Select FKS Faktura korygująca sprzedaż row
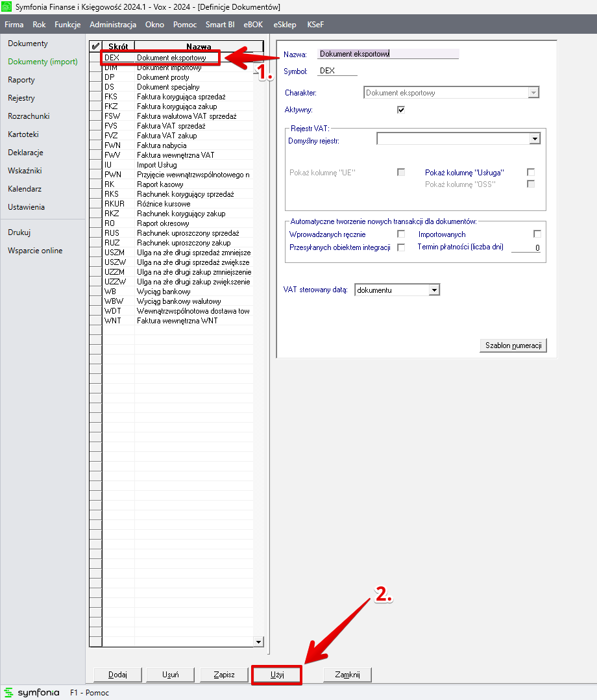 tap(178, 97)
